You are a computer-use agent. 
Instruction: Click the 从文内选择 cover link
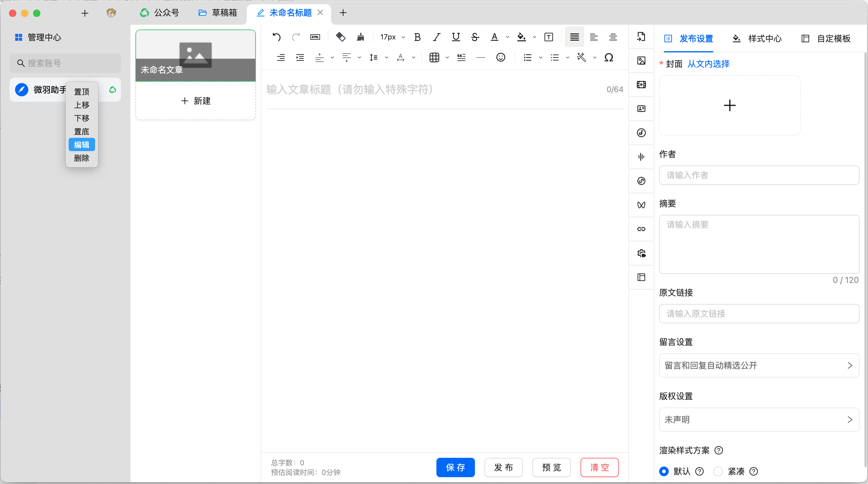[708, 64]
